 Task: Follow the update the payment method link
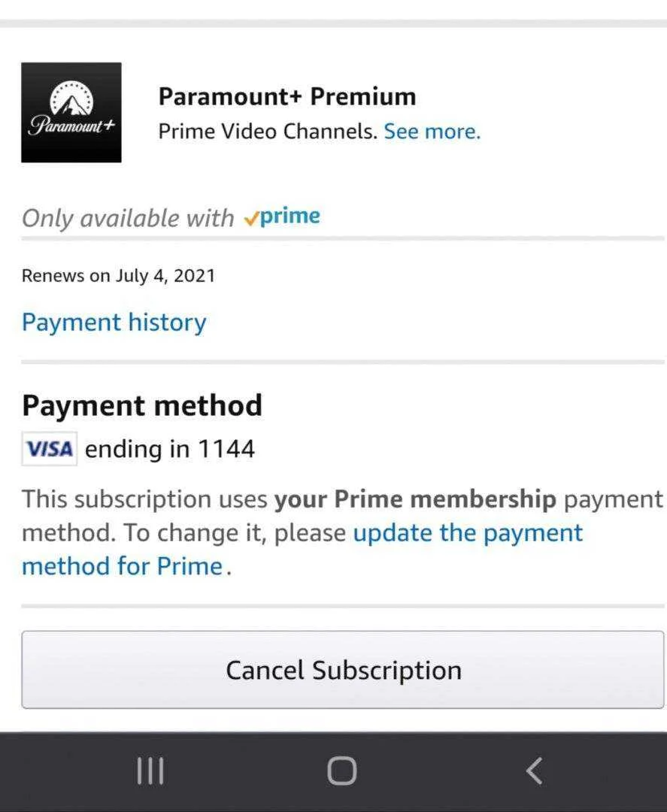pyautogui.click(x=468, y=533)
